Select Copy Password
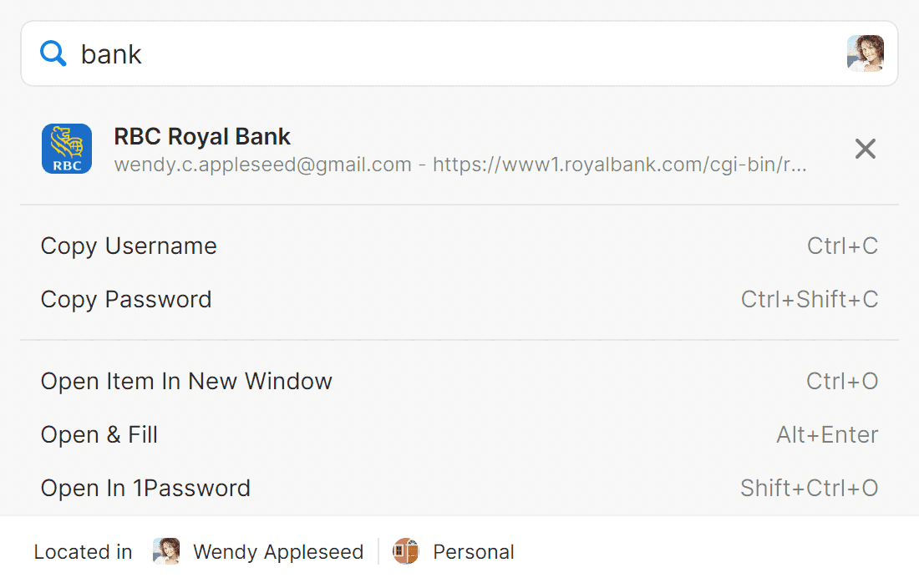This screenshot has width=919, height=588. pos(459,299)
